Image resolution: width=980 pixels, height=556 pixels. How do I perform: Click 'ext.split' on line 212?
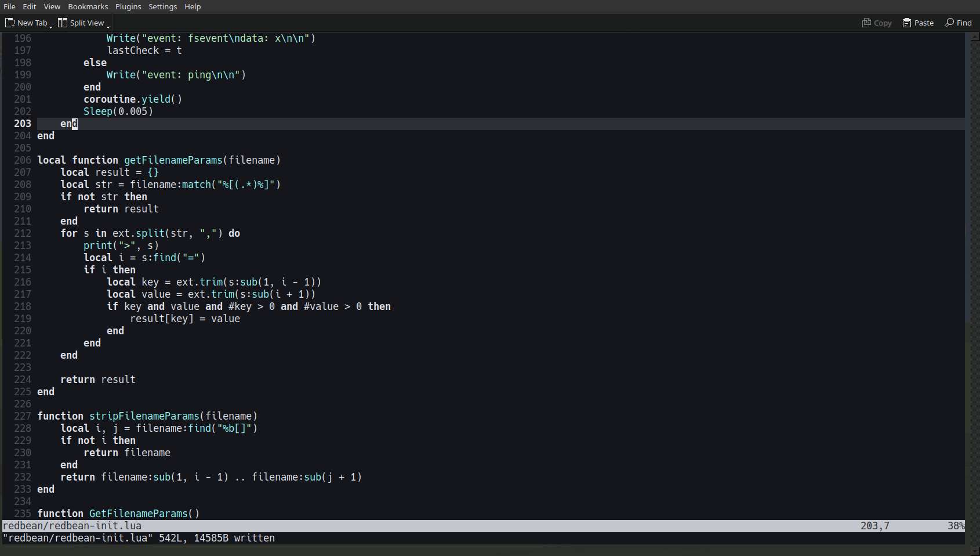coord(139,233)
